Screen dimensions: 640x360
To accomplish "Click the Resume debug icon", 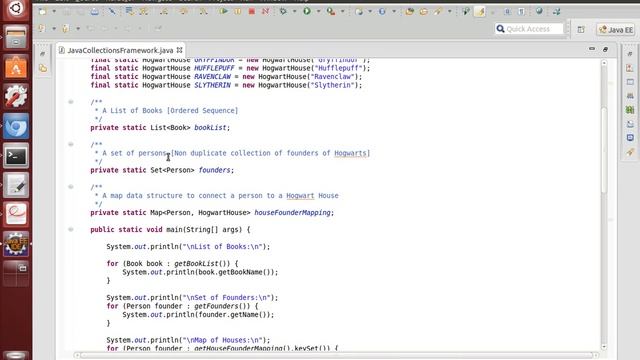I will pos(224,11).
